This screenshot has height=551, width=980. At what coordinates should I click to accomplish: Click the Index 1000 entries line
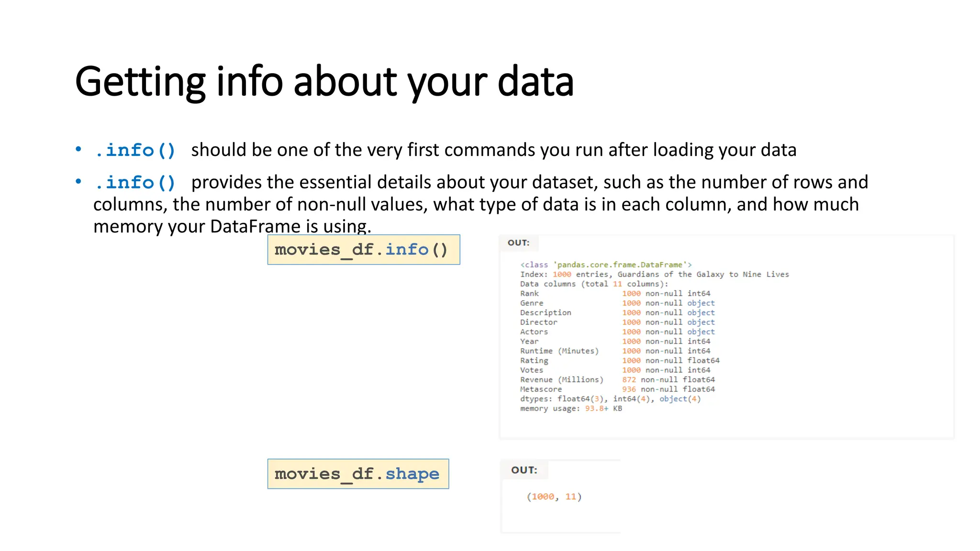point(655,274)
